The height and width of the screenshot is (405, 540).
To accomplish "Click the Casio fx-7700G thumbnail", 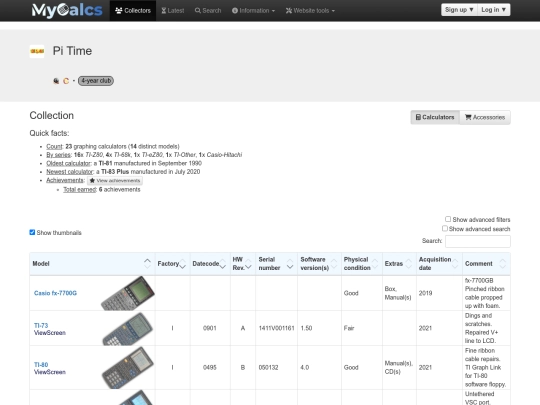I will click(x=128, y=293).
